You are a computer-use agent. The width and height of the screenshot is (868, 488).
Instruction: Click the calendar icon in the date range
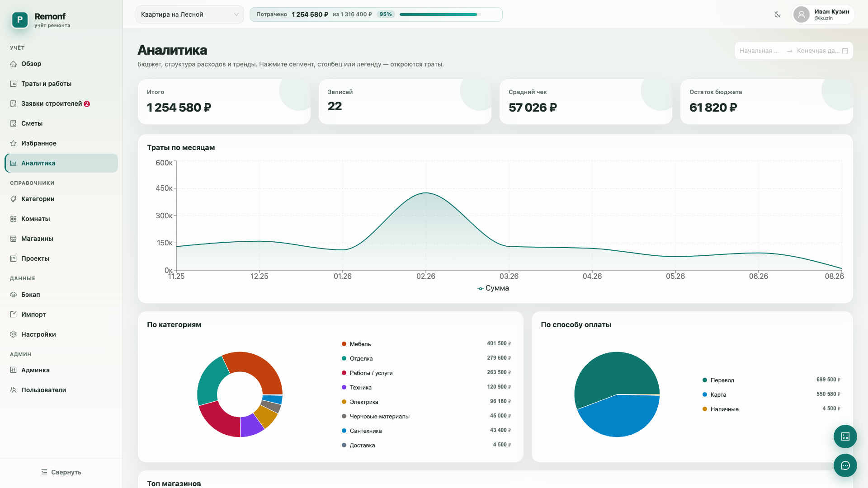coord(845,51)
